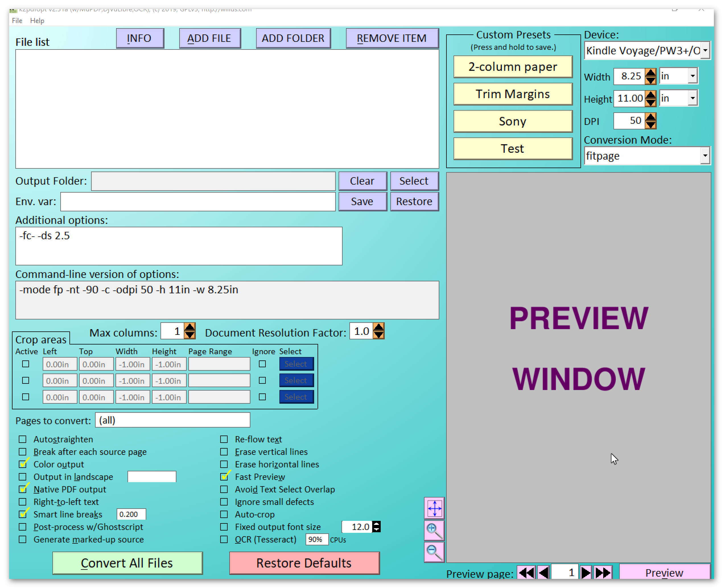Image resolution: width=723 pixels, height=588 pixels.
Task: Open the Width units dropdown
Action: pyautogui.click(x=693, y=76)
